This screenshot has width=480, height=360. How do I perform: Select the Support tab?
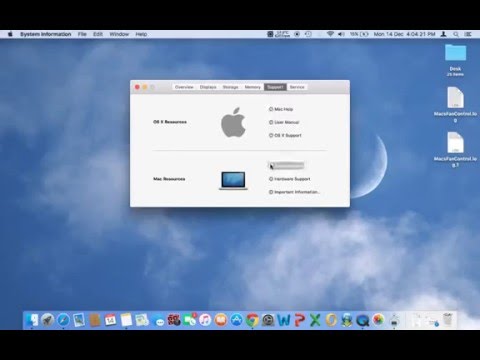tap(275, 87)
